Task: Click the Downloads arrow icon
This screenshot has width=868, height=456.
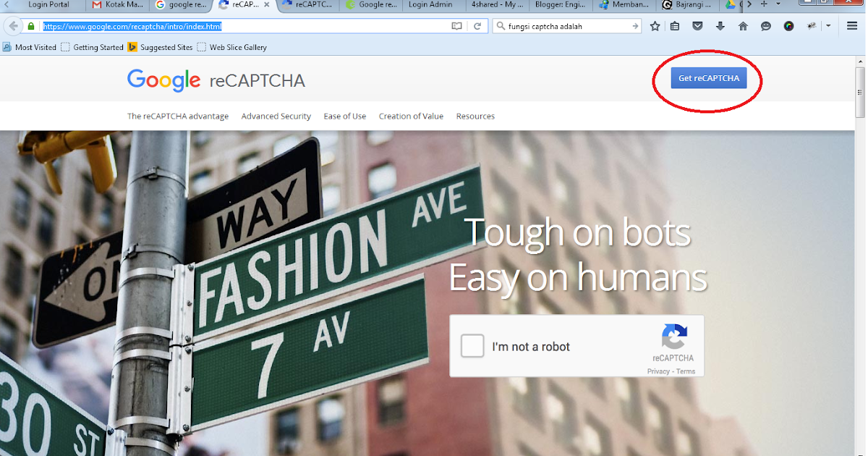Action: pyautogui.click(x=720, y=26)
